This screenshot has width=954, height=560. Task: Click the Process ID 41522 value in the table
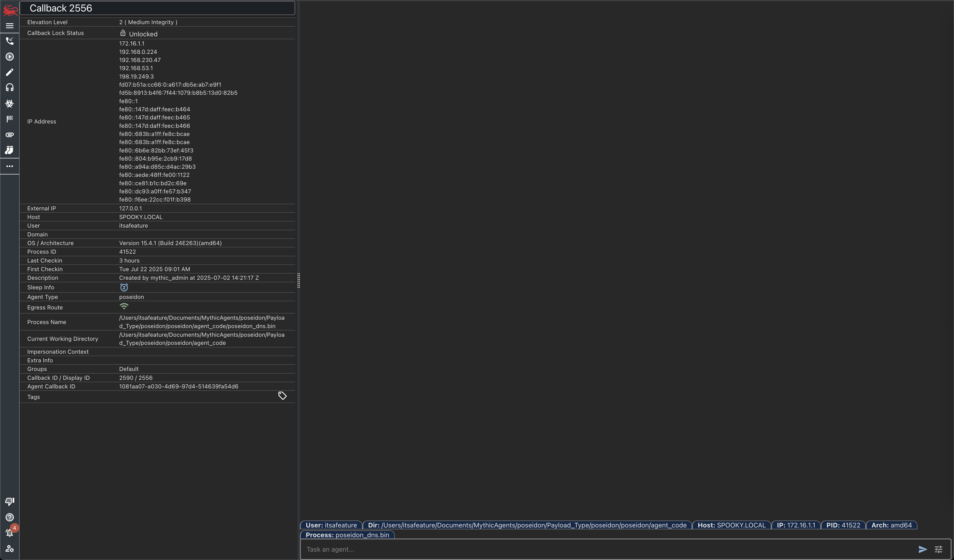128,252
